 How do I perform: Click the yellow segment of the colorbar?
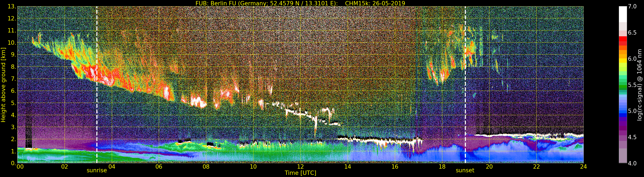[623, 61]
